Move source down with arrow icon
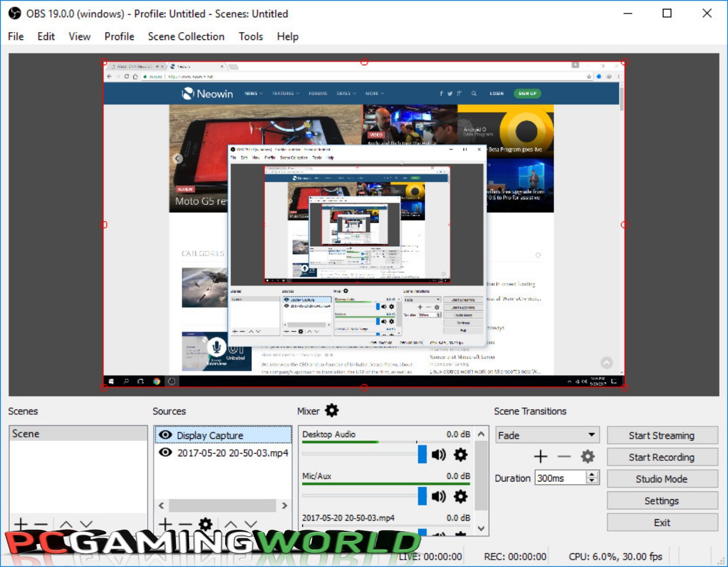This screenshot has width=728, height=567. tap(251, 524)
